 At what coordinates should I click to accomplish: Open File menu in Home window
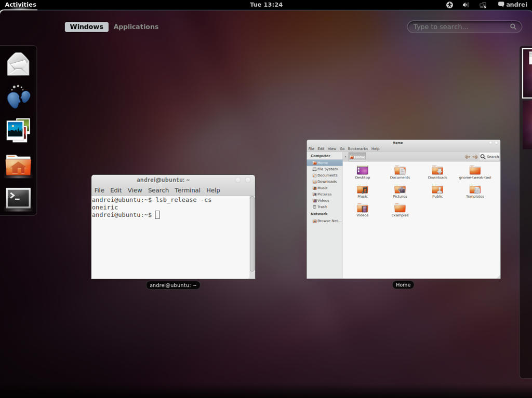click(311, 149)
